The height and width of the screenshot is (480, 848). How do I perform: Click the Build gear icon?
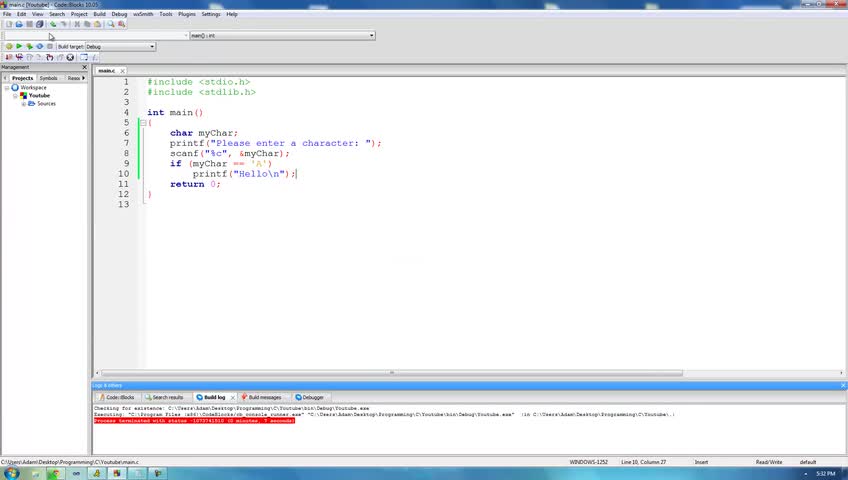[9, 46]
